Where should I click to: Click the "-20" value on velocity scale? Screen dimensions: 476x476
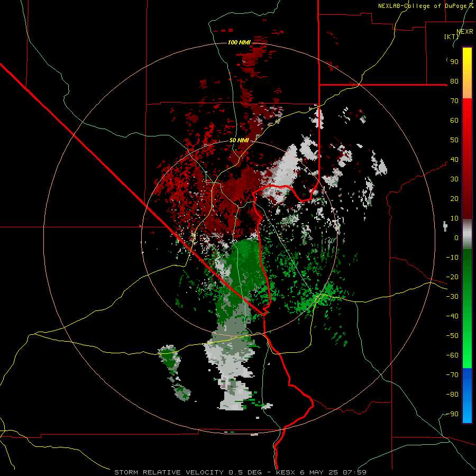coord(452,277)
